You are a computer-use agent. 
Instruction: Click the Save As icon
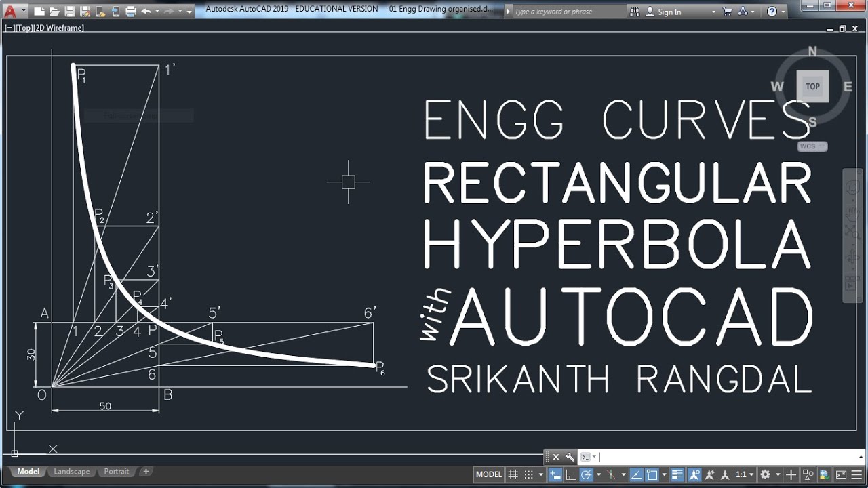point(85,12)
